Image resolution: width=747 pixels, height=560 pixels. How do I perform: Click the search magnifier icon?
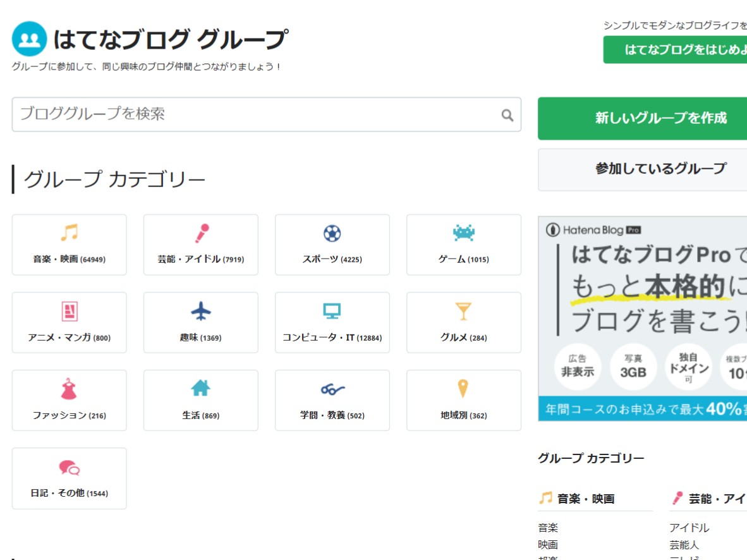507,115
